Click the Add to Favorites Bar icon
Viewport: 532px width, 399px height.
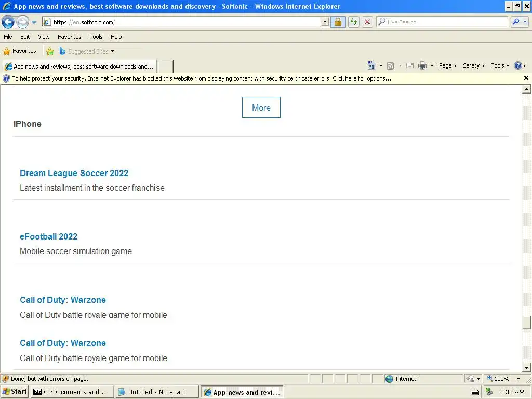[50, 51]
